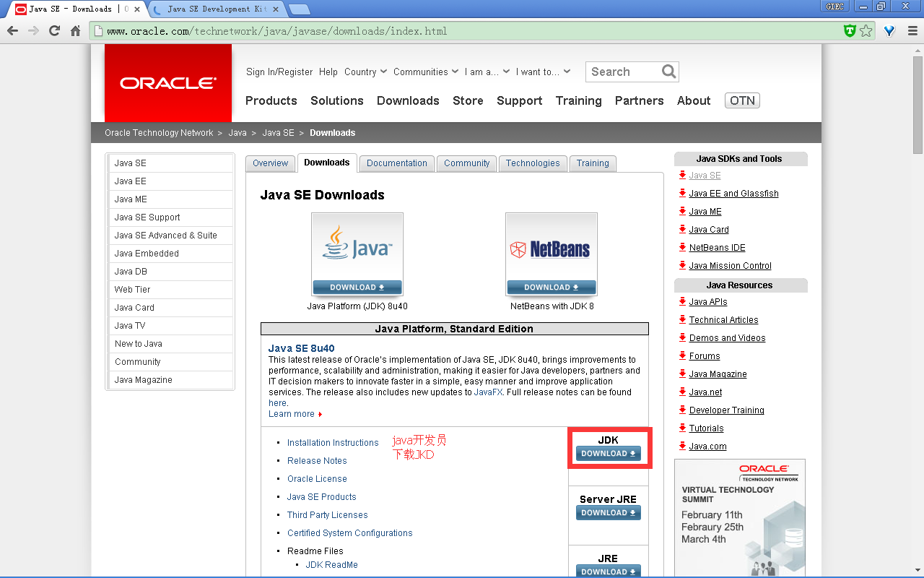This screenshot has height=578, width=924.
Task: Click Download under NetBeans with JDK 8
Action: [552, 288]
